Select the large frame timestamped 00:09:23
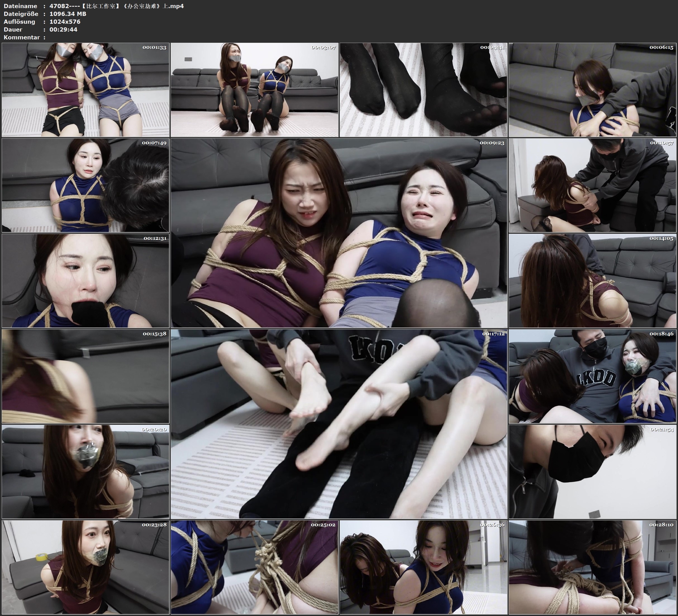The image size is (678, 616). coord(339,233)
